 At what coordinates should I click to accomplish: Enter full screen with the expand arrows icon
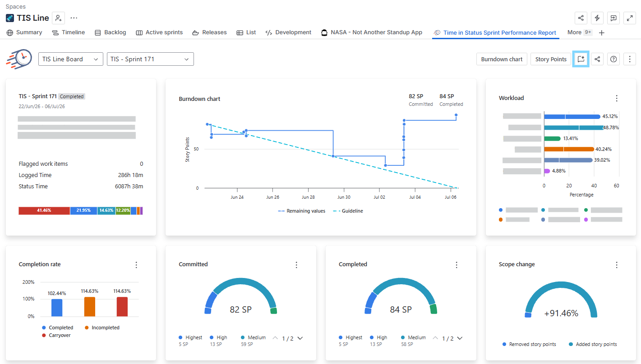pos(629,18)
